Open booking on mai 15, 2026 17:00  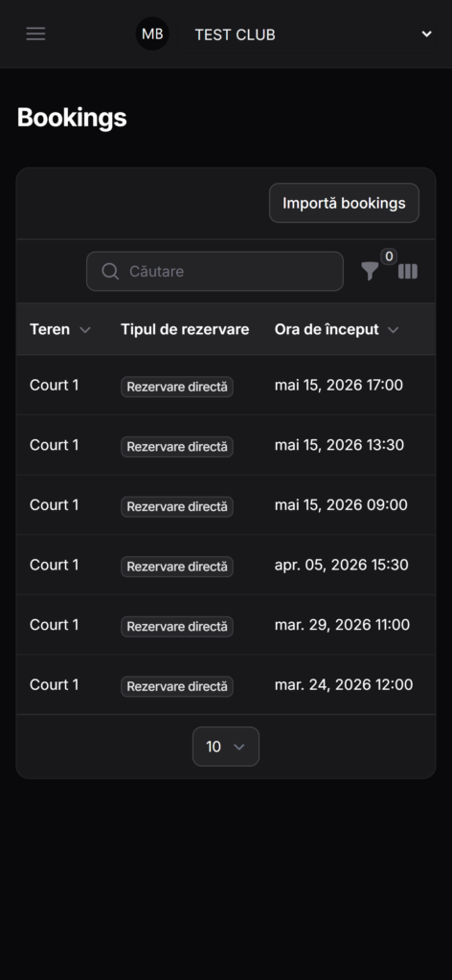point(226,385)
